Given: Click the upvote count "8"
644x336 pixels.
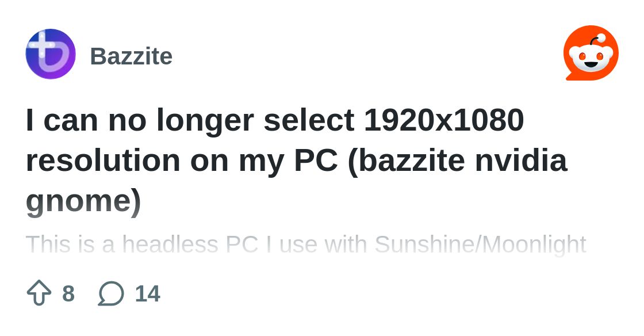Looking at the screenshot, I should tap(68, 293).
